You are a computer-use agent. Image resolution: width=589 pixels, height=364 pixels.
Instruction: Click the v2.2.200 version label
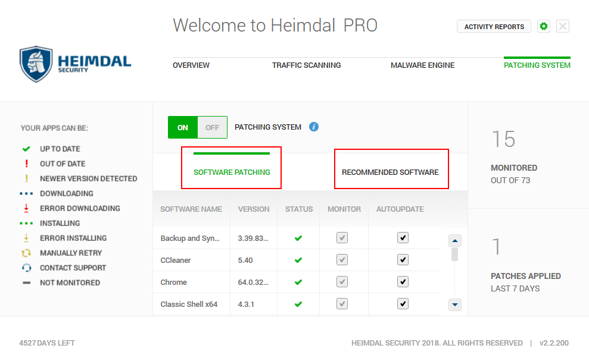coord(554,343)
